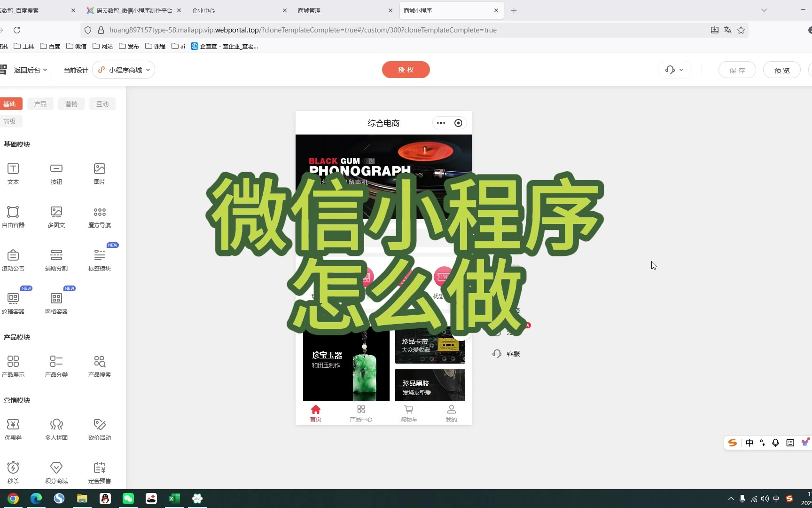This screenshot has width=812, height=508.
Task: Switch to the 高级 module tab
Action: pyautogui.click(x=10, y=121)
